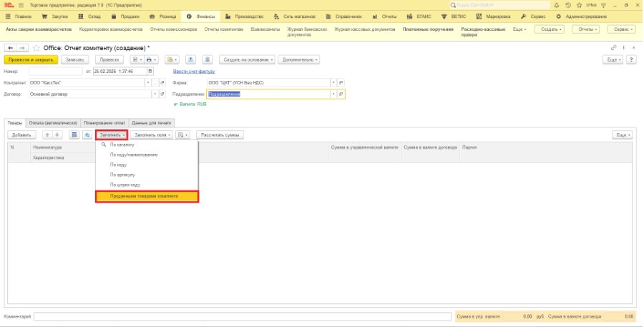Open the Заполнить поля dropdown

(152, 135)
